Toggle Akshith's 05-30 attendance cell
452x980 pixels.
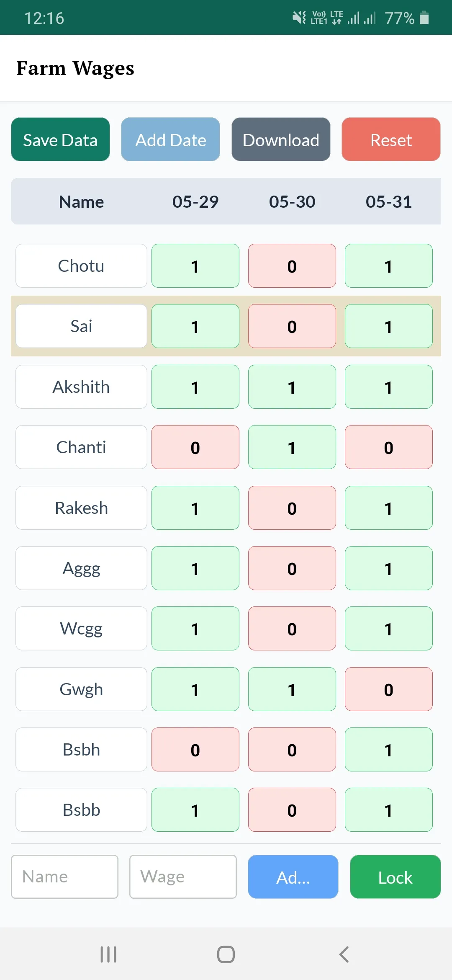292,387
